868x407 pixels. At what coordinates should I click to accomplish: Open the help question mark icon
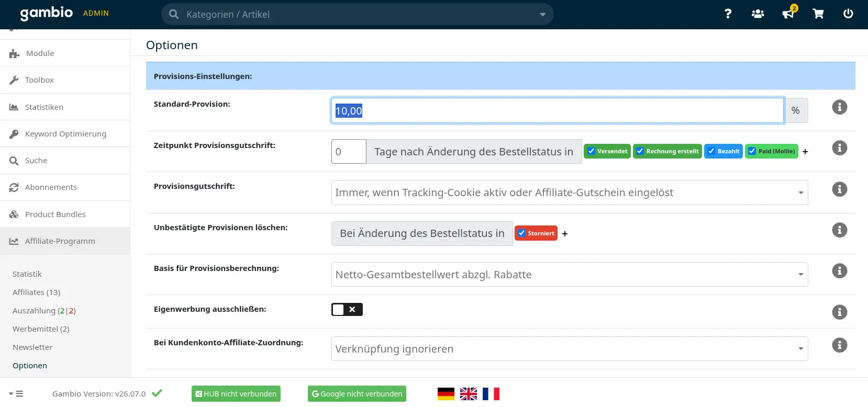(x=728, y=14)
